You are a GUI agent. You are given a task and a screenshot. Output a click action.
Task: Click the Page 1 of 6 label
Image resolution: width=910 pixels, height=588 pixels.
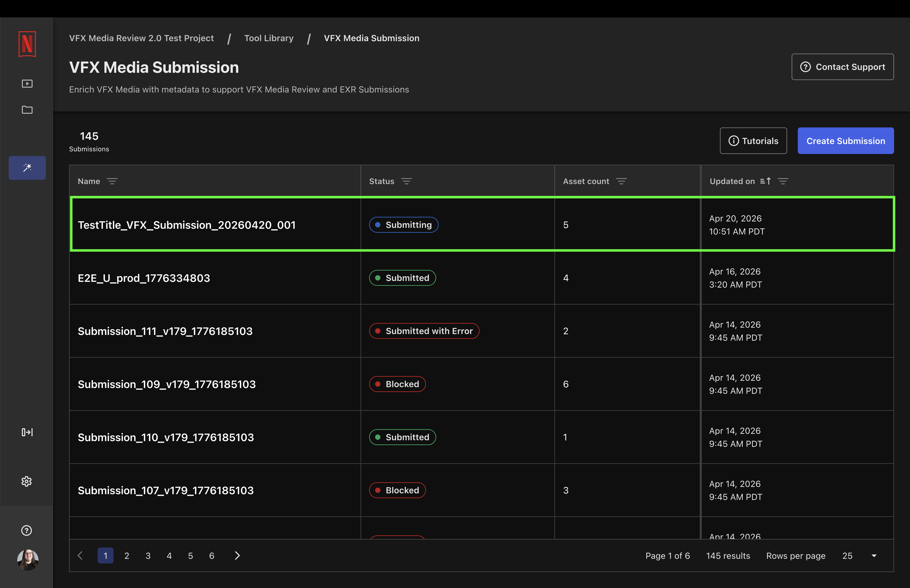pyautogui.click(x=667, y=556)
